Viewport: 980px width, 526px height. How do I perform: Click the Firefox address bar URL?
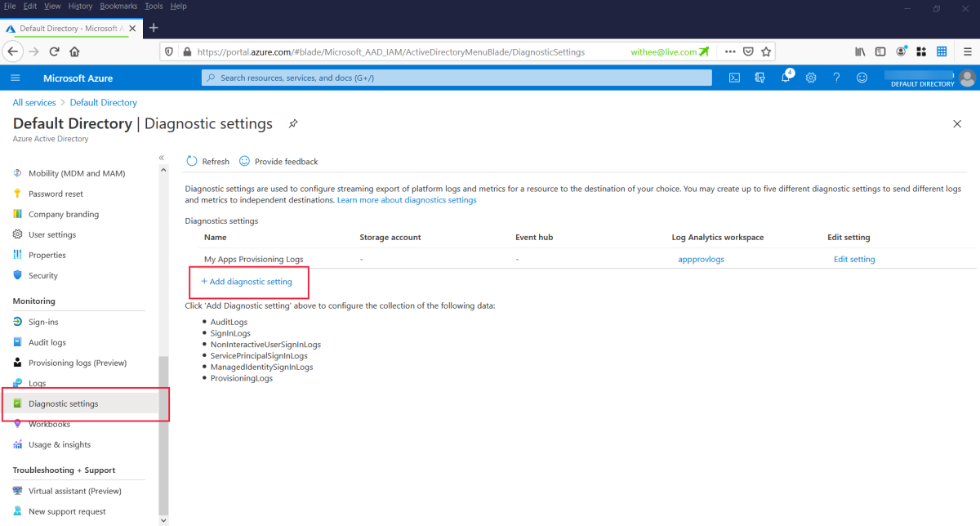point(392,51)
